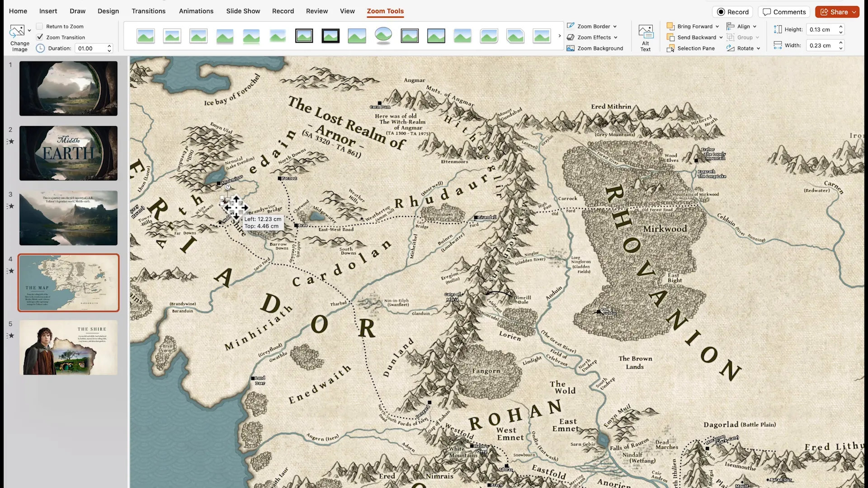Uncheck the Zoom Transition checkbox
This screenshot has width=868, height=488.
40,38
